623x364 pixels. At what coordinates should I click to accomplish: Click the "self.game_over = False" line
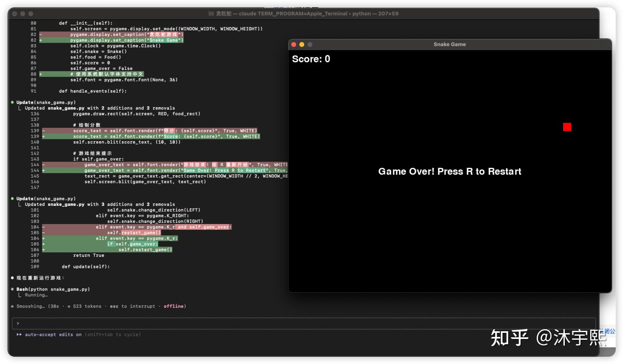[102, 68]
